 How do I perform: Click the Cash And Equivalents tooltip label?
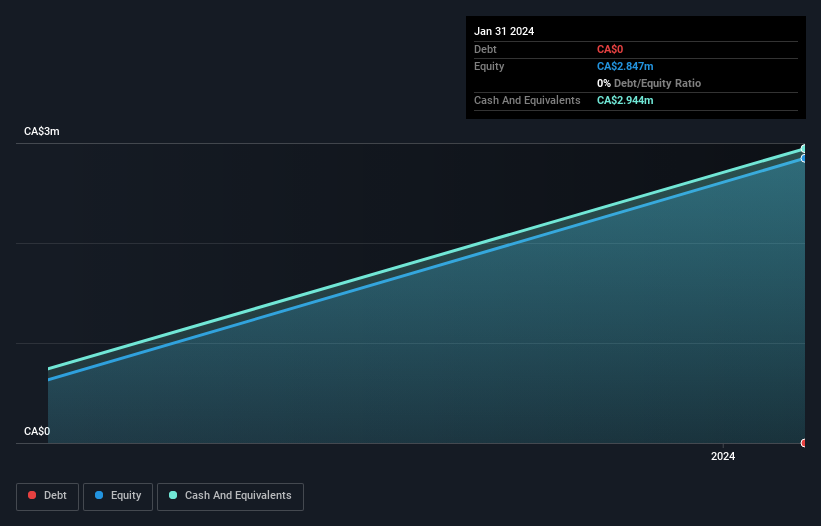tap(527, 100)
